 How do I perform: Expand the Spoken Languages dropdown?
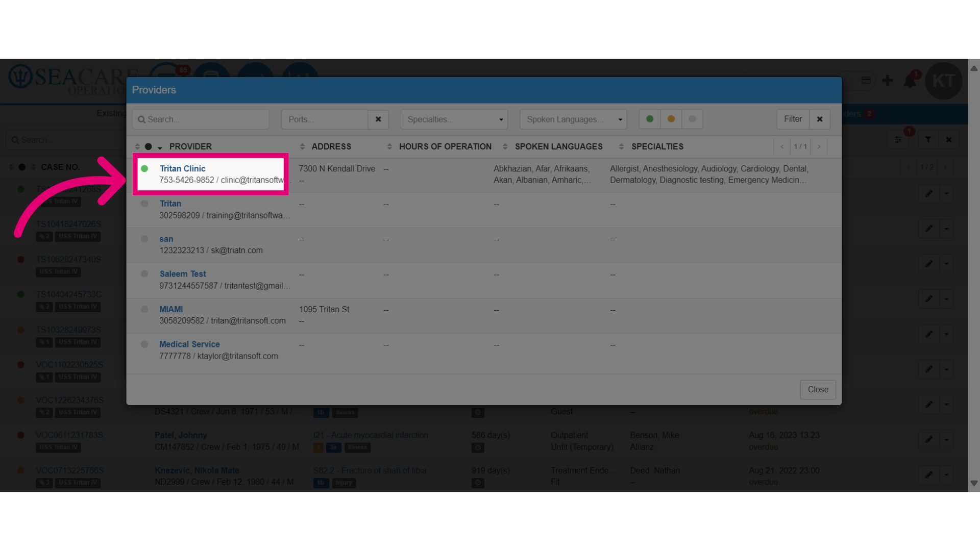573,119
